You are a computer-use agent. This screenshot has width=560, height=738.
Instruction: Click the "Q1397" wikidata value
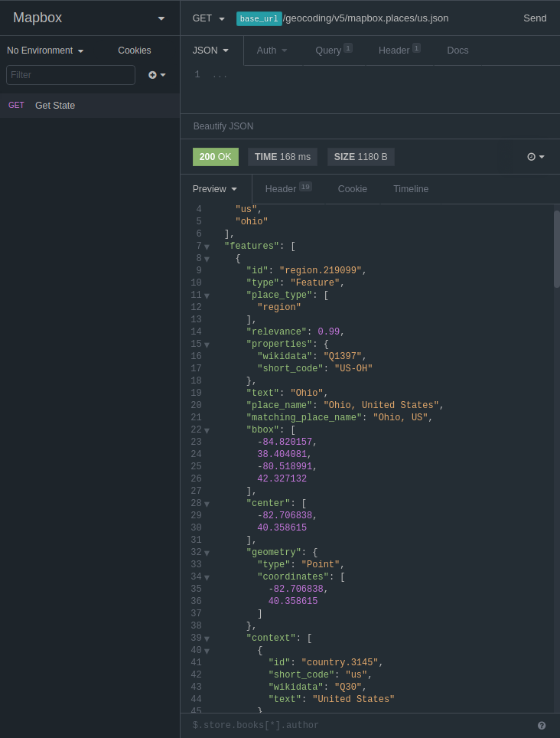(x=343, y=356)
